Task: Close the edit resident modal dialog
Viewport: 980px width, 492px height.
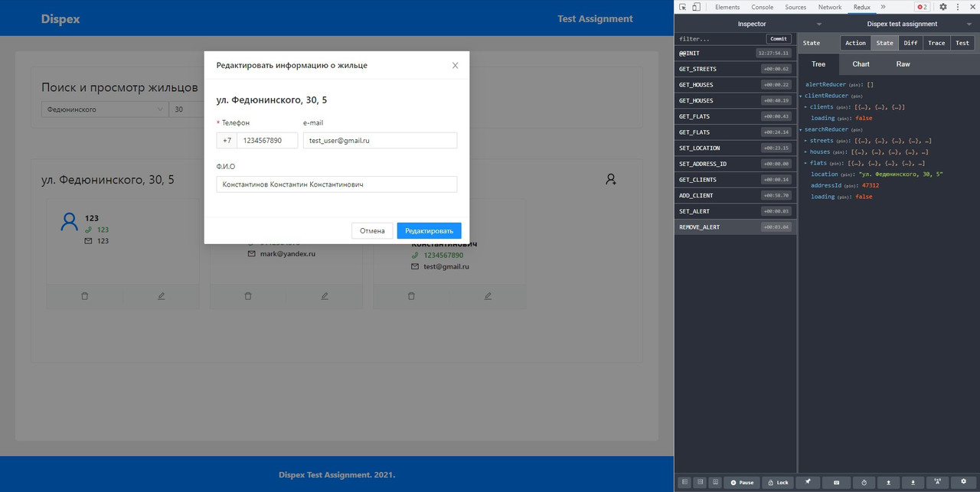Action: click(455, 66)
